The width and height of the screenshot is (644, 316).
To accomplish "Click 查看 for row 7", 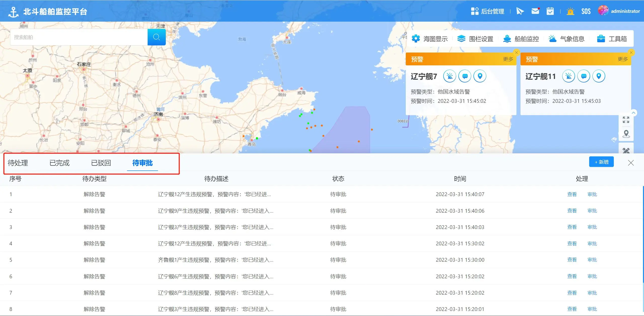I will coord(572,293).
